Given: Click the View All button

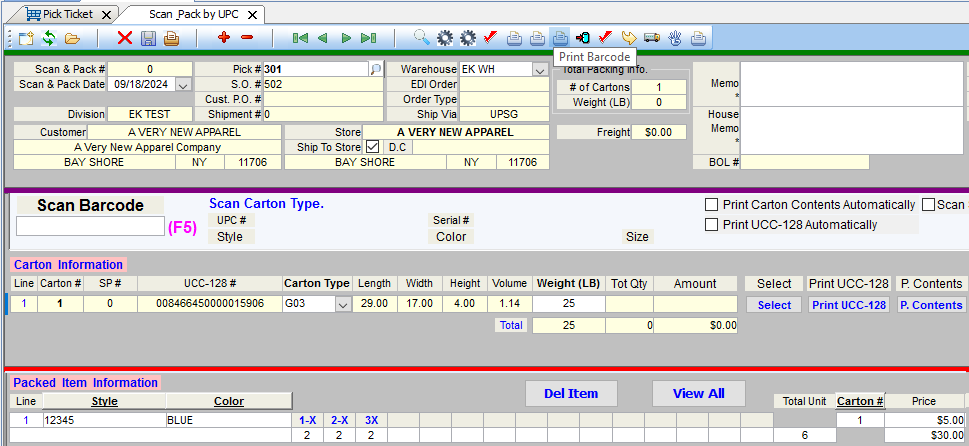Looking at the screenshot, I should pyautogui.click(x=700, y=394).
